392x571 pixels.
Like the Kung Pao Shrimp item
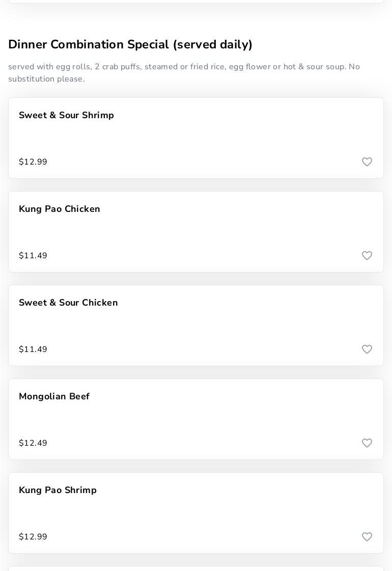[x=367, y=537]
